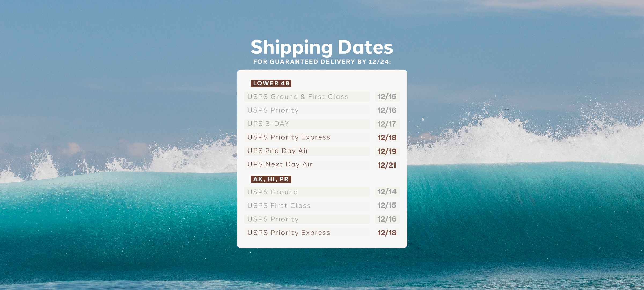The image size is (644, 290).
Task: Select the LOWER 48 section label
Action: click(x=271, y=83)
